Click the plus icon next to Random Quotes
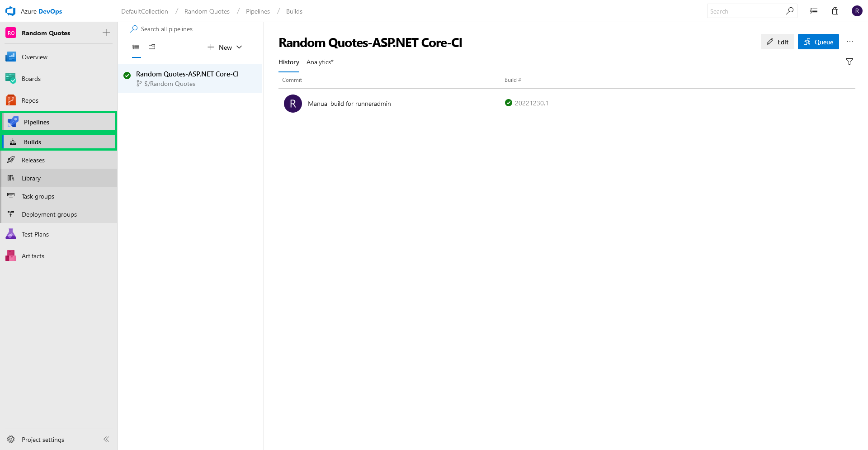 [106, 33]
